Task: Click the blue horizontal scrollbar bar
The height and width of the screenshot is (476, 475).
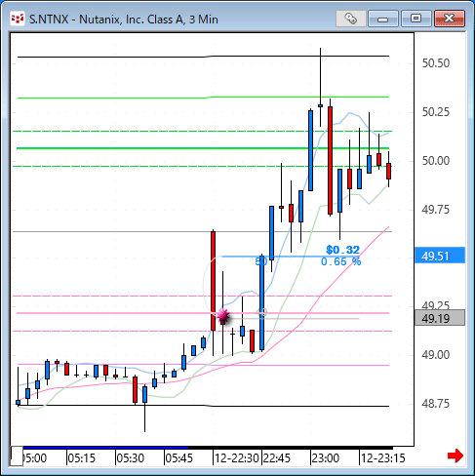Action: [x=105, y=448]
